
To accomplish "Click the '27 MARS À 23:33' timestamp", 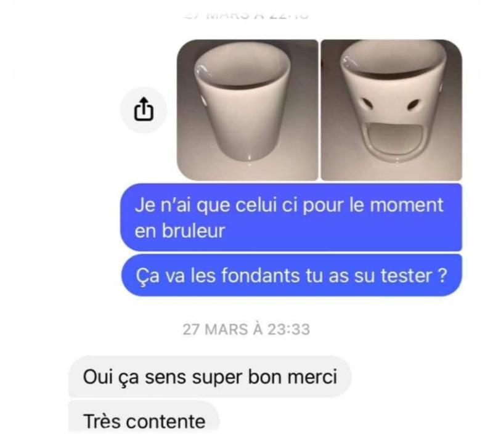I will tap(246, 330).
